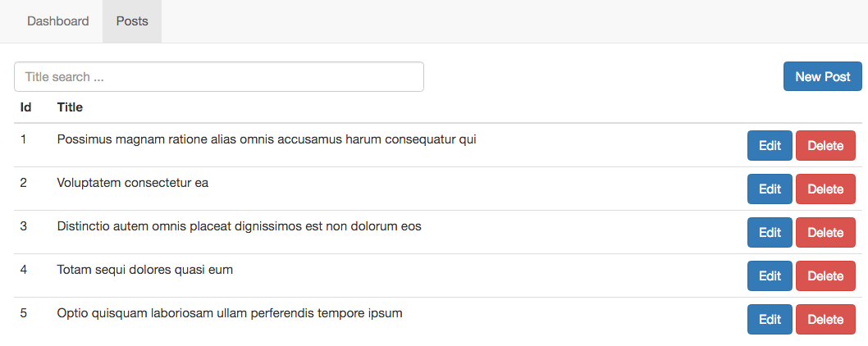Screen dimensions: 868x346
Task: Click the Id column header
Action: point(26,107)
